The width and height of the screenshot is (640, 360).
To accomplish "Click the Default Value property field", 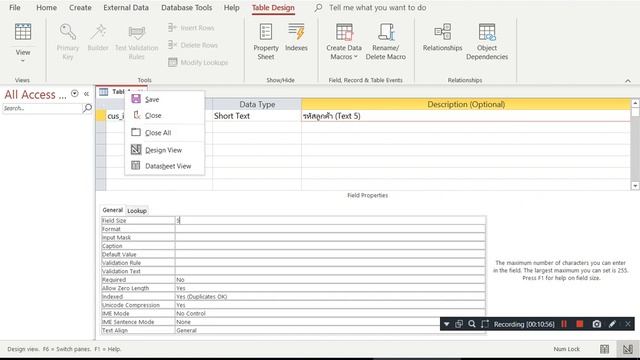I will click(330, 254).
